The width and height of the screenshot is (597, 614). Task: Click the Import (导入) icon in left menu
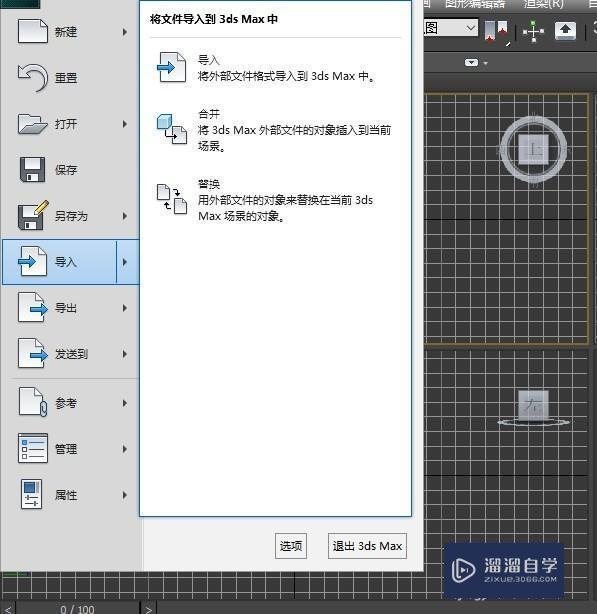click(33, 261)
